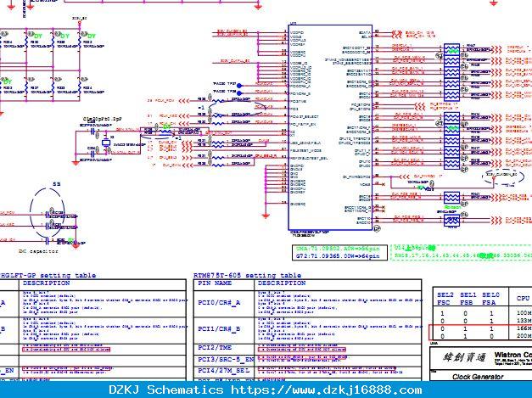Select DESCRIPTION header in RTM875T-605 table
Image resolution: width=532 pixels, height=398 pixels.
282,283
